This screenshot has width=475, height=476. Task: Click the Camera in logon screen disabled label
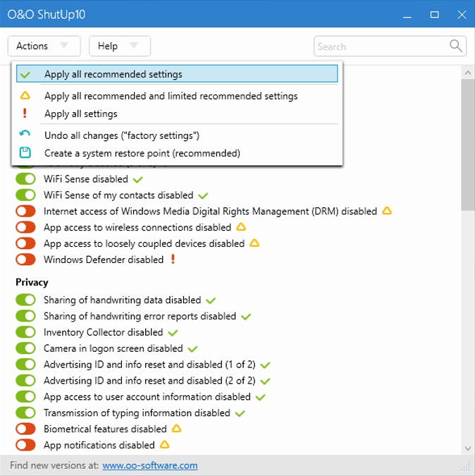[x=113, y=348]
